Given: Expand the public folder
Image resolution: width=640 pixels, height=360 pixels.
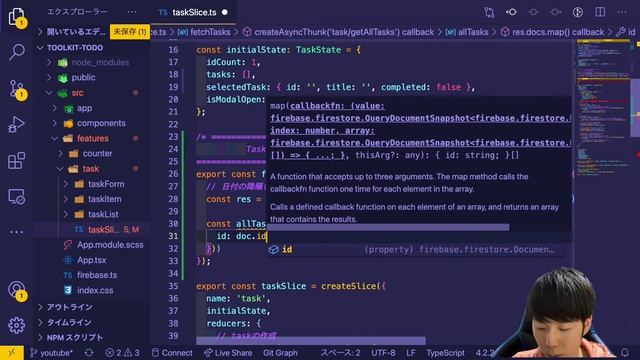Looking at the screenshot, I should click(x=83, y=78).
